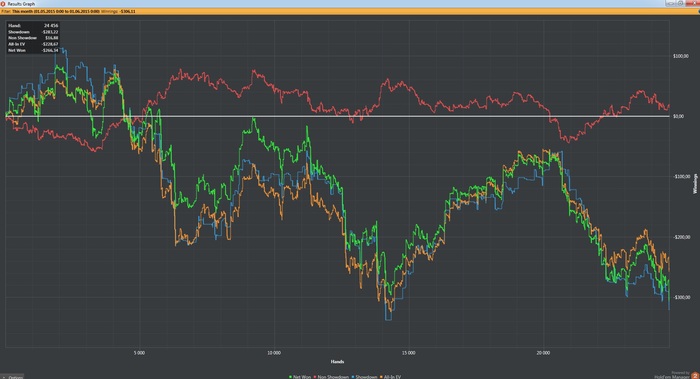Close the Results Graph window
This screenshot has height=379, width=700.
(692, 3)
